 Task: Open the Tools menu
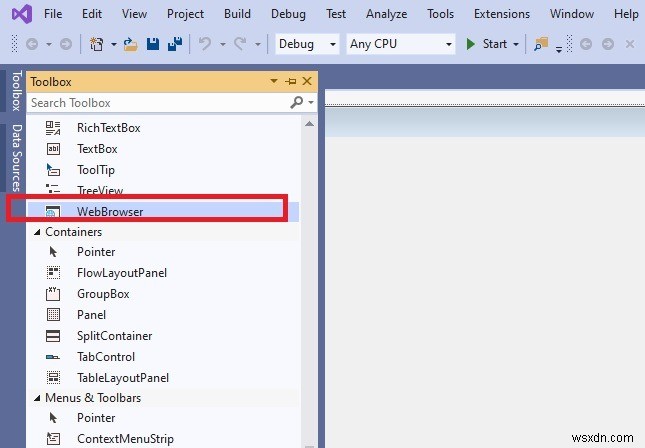coord(441,14)
